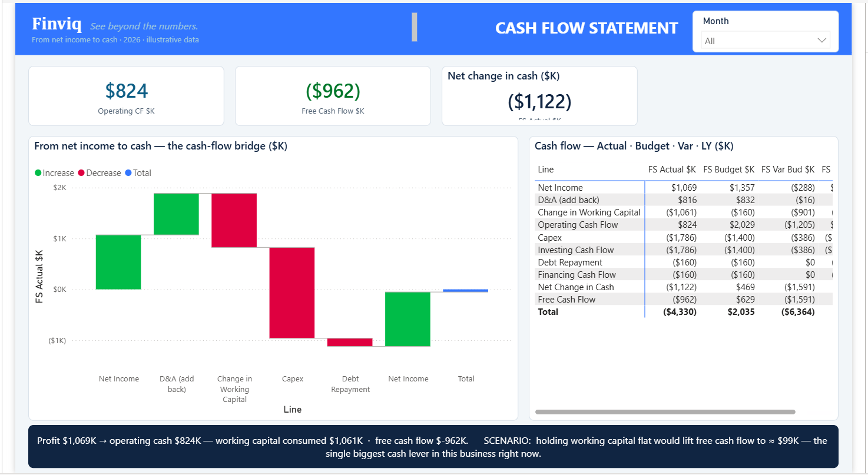This screenshot has height=475, width=868.
Task: Click the blue Total legend marker
Action: click(128, 173)
